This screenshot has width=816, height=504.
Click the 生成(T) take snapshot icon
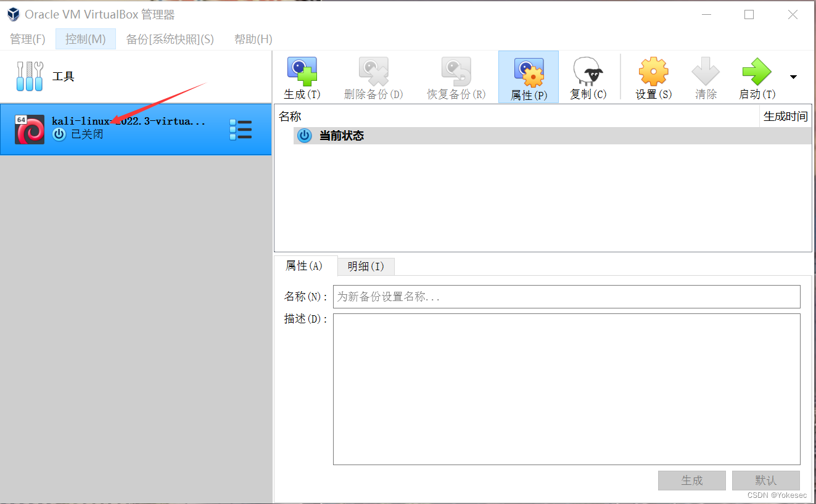pos(302,72)
